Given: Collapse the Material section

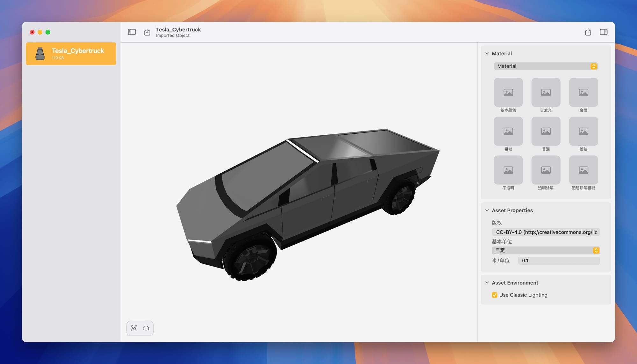Looking at the screenshot, I should point(487,54).
